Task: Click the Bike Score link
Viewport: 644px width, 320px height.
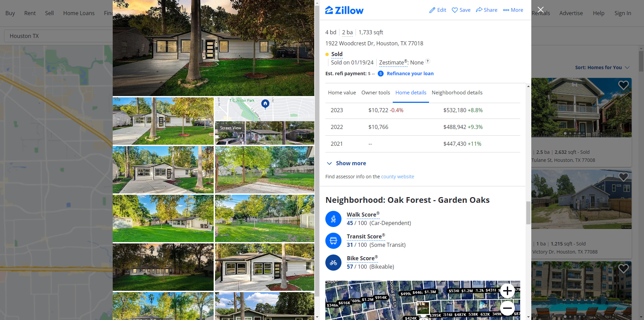Action: point(362,258)
